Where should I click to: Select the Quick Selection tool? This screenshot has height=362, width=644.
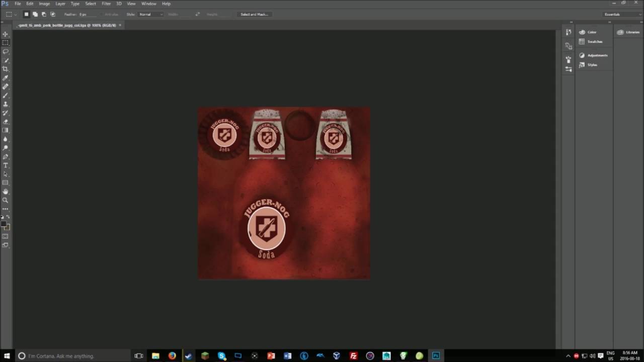pos(6,60)
